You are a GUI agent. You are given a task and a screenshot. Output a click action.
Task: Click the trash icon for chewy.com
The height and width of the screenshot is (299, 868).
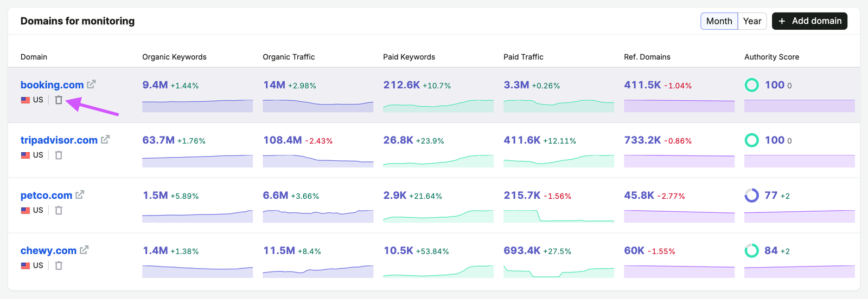point(59,265)
